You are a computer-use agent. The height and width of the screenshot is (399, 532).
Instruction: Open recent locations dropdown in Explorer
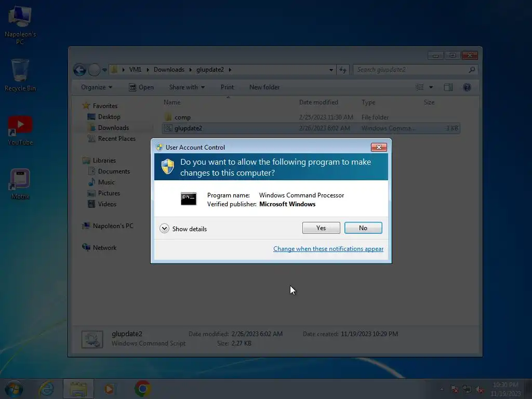(x=104, y=70)
